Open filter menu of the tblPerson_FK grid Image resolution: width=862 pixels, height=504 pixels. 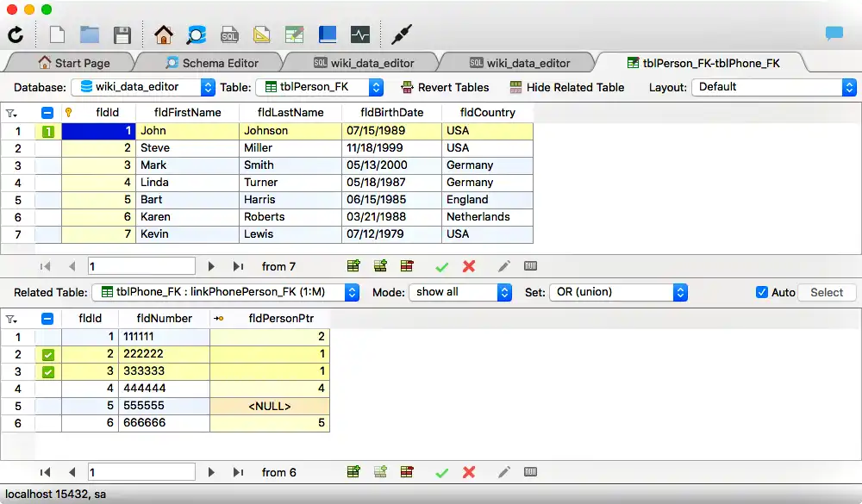point(11,113)
